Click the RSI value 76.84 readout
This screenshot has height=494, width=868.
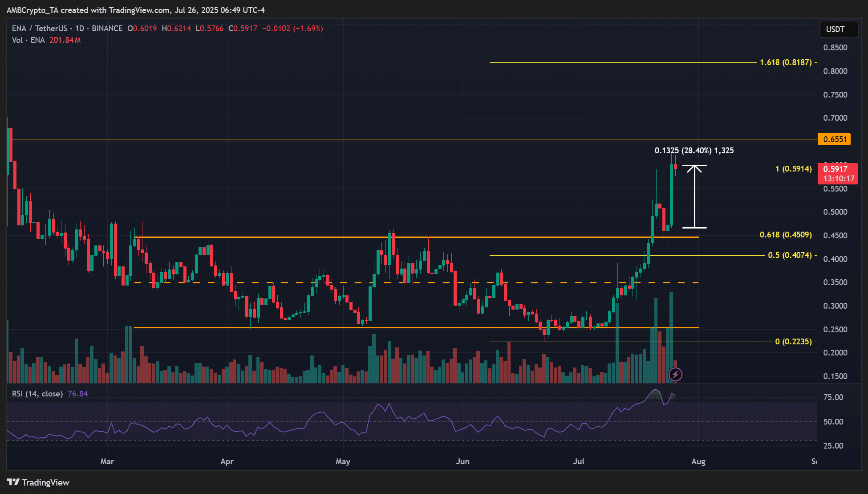point(78,394)
